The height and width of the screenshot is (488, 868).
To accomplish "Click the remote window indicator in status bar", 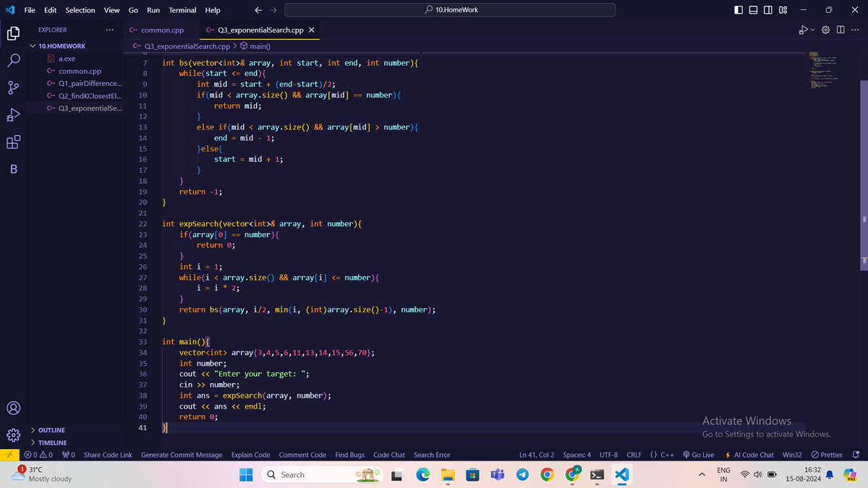I will point(8,455).
